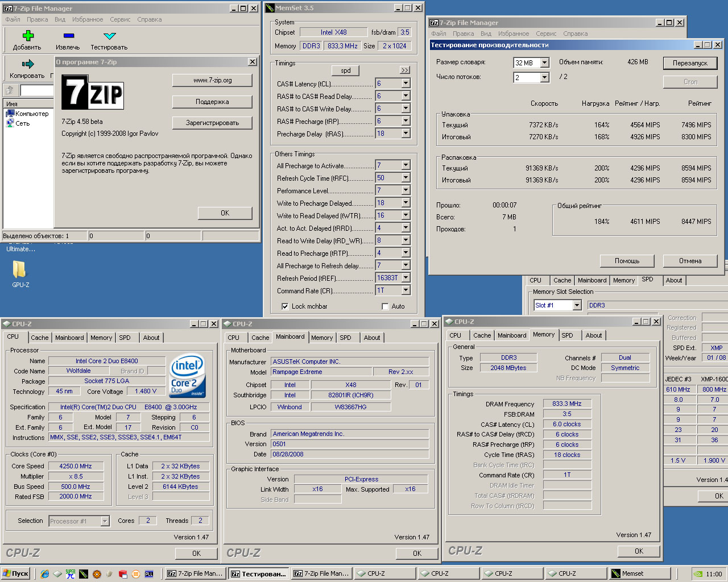Screen dimensions: 728x582
Task: Click the 2048 MBytes memory size value
Action: point(508,368)
